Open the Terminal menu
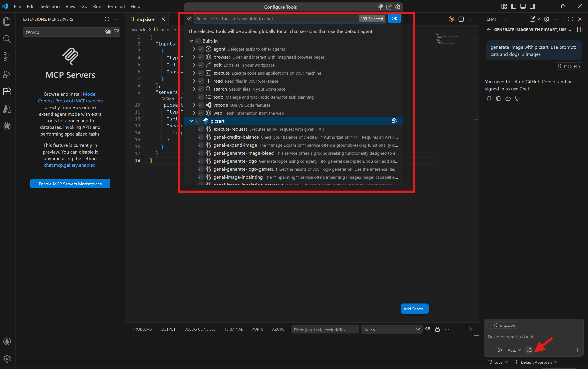 pos(115,6)
